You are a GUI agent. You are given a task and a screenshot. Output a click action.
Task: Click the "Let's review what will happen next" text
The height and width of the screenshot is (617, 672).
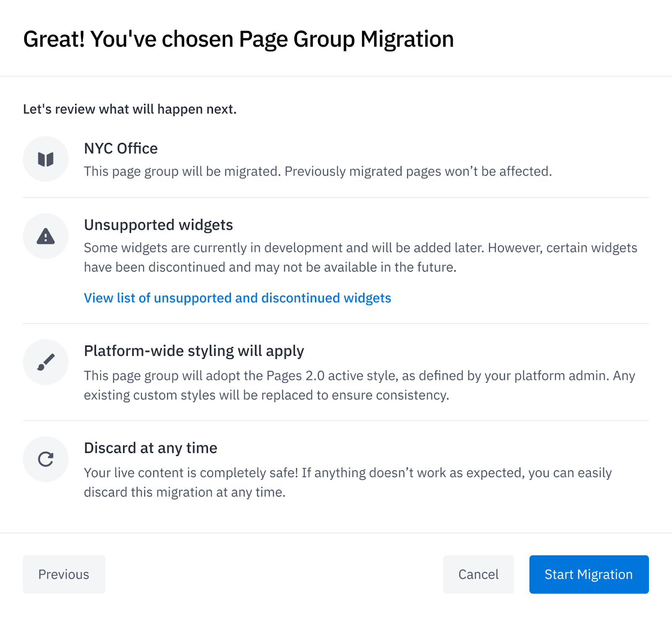[130, 109]
